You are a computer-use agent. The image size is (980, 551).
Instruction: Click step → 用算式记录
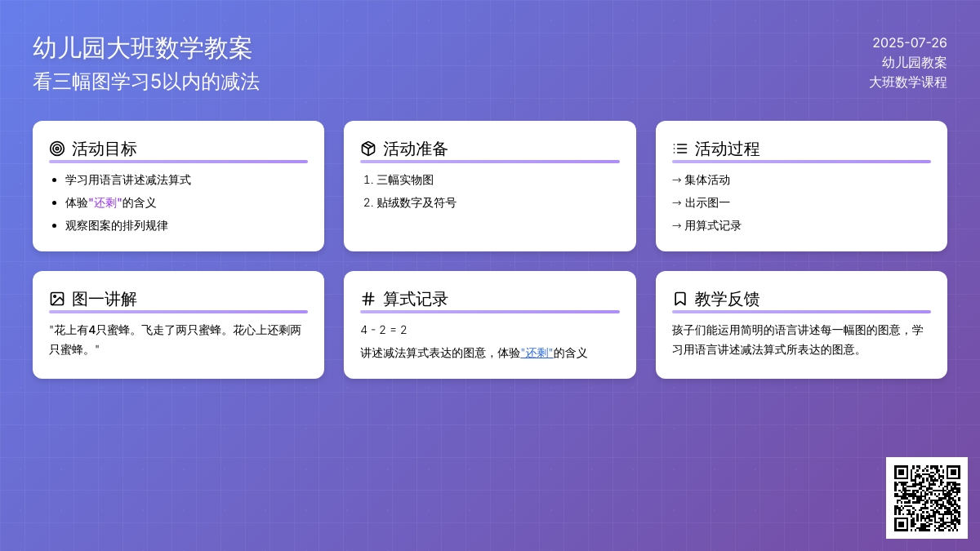coord(706,225)
